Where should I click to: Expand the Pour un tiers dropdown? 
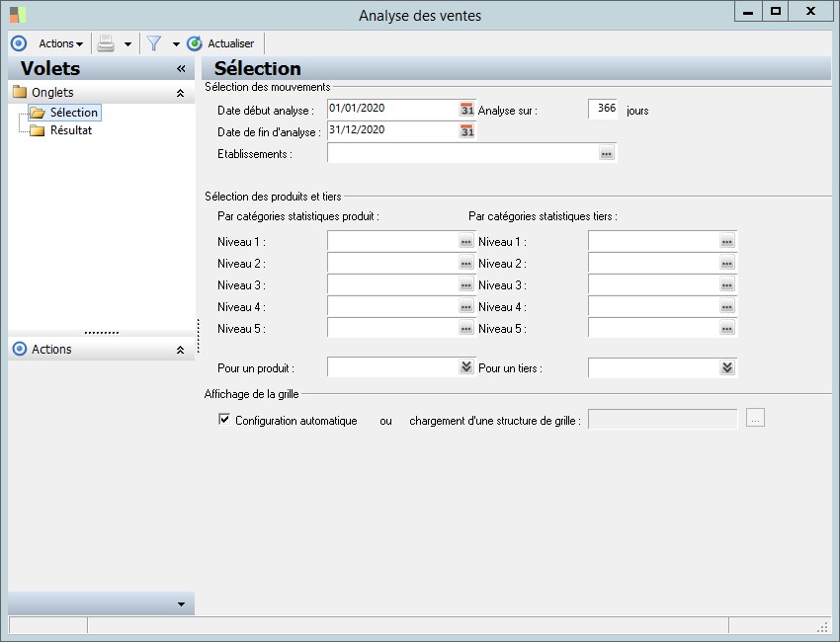point(727,367)
